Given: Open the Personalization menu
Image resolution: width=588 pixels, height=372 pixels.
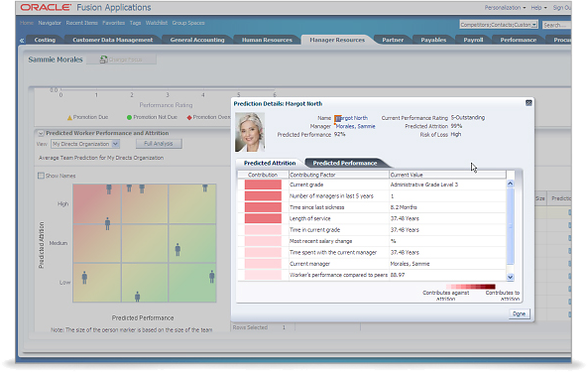Looking at the screenshot, I should coord(505,8).
